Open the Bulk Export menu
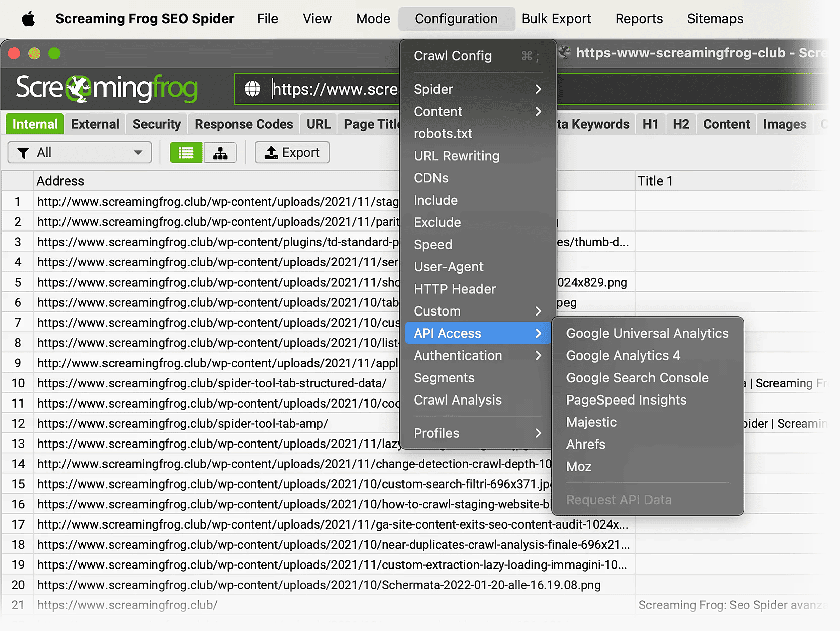Image resolution: width=840 pixels, height=631 pixels. [556, 18]
